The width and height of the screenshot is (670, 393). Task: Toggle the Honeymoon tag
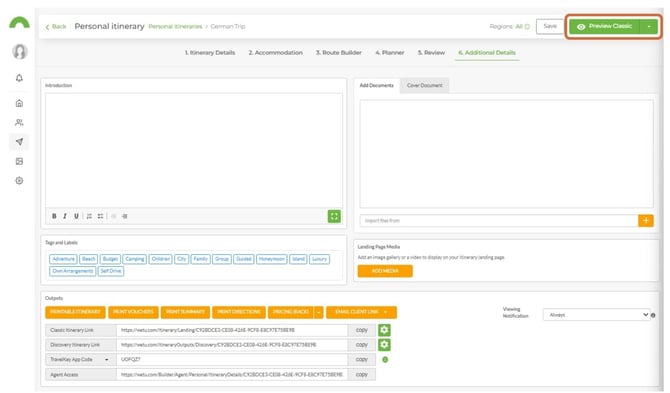tap(271, 259)
